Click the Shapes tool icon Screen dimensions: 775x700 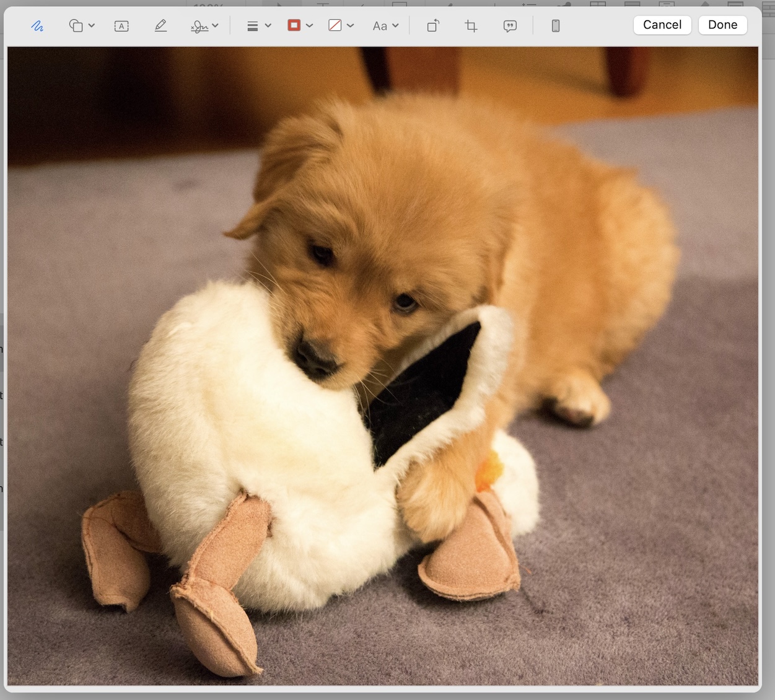(76, 26)
